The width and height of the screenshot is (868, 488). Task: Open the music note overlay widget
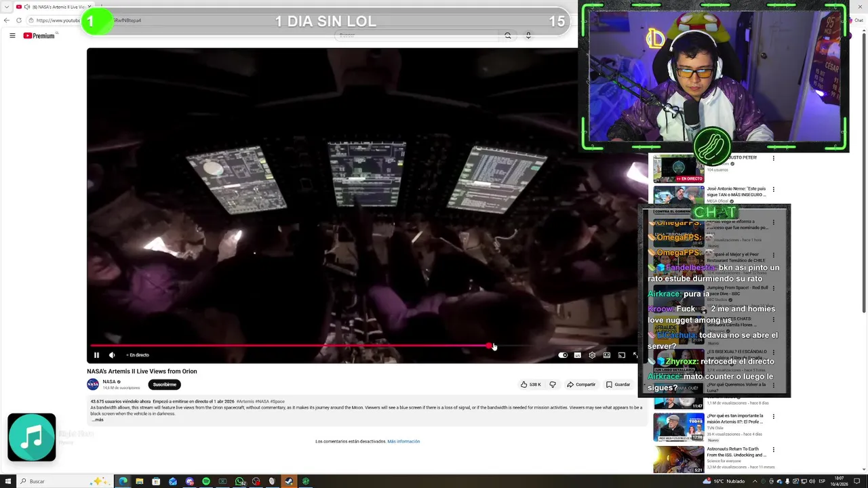[x=32, y=437]
